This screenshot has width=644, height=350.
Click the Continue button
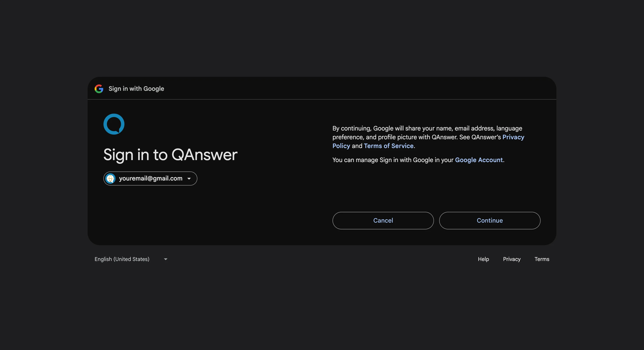[490, 221]
